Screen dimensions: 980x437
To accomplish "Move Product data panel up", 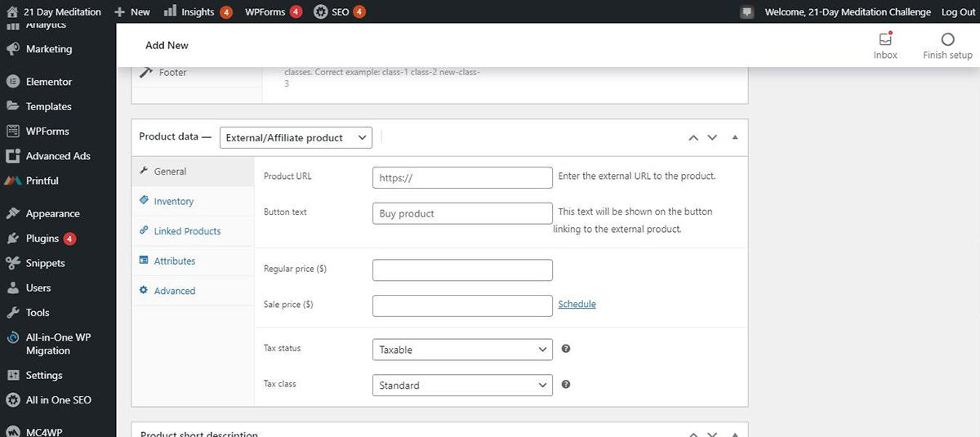I will click(x=693, y=138).
